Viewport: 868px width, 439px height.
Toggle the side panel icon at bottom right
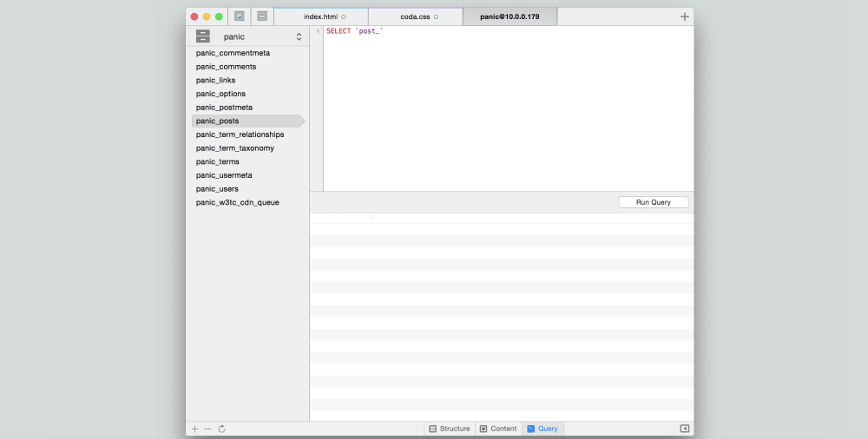coord(685,429)
